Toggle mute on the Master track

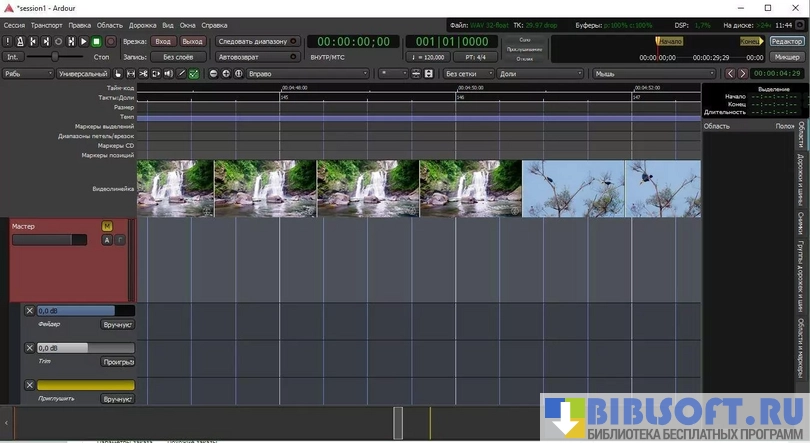point(107,227)
